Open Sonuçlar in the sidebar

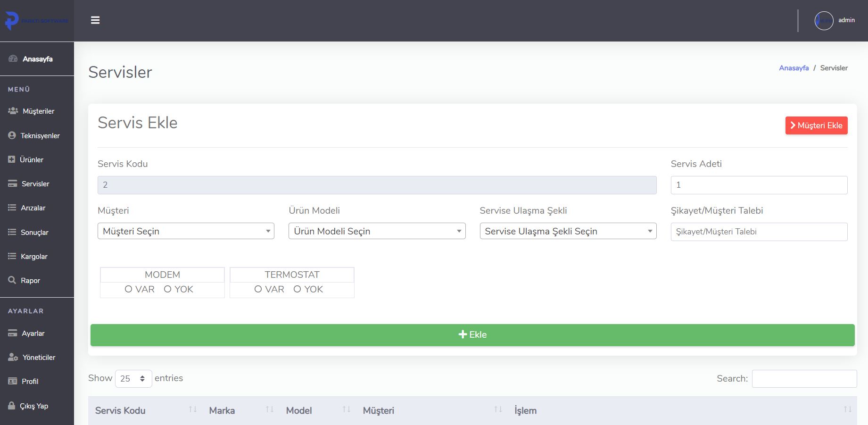(x=34, y=233)
